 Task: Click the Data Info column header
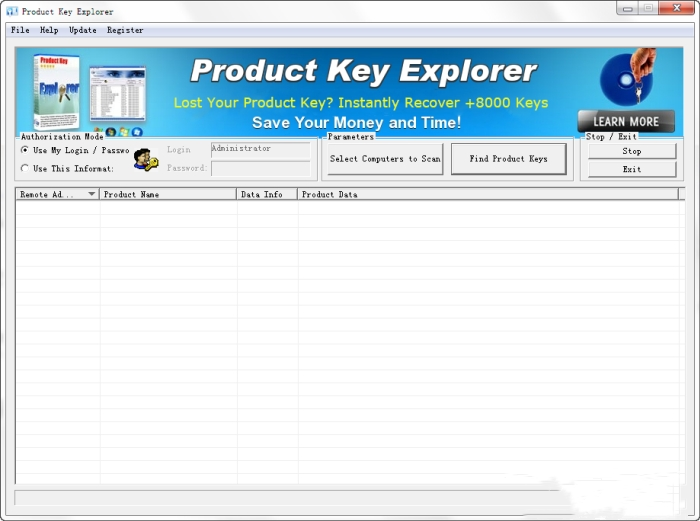pyautogui.click(x=267, y=194)
